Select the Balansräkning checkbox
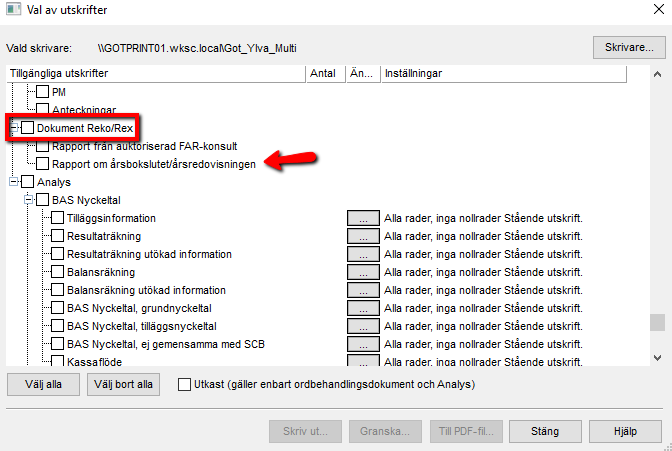672x451 pixels. click(x=57, y=272)
